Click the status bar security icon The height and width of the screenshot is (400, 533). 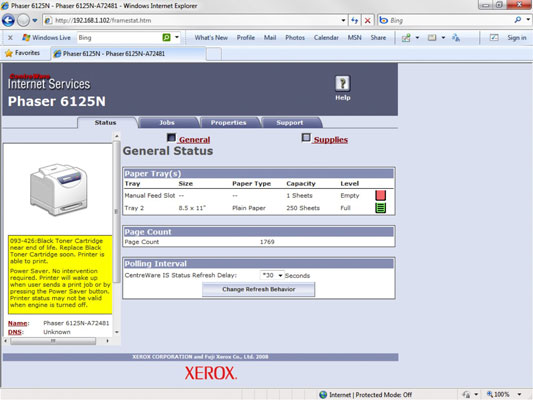466,395
